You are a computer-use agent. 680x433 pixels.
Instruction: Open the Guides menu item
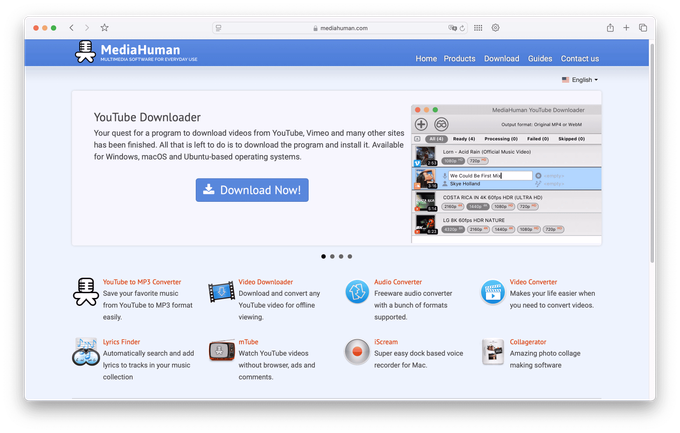coord(540,59)
